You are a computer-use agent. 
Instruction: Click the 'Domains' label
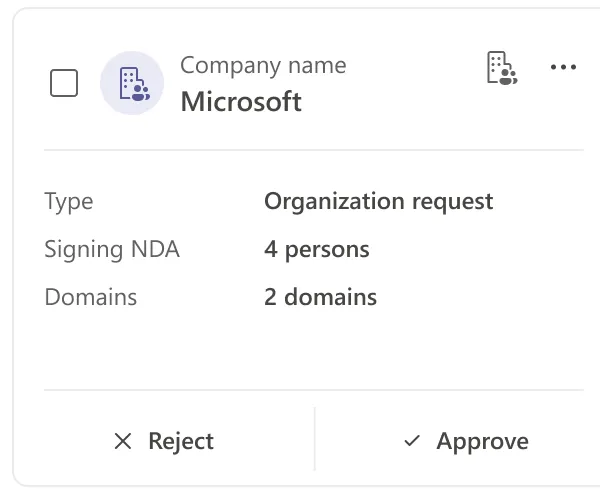tap(91, 297)
